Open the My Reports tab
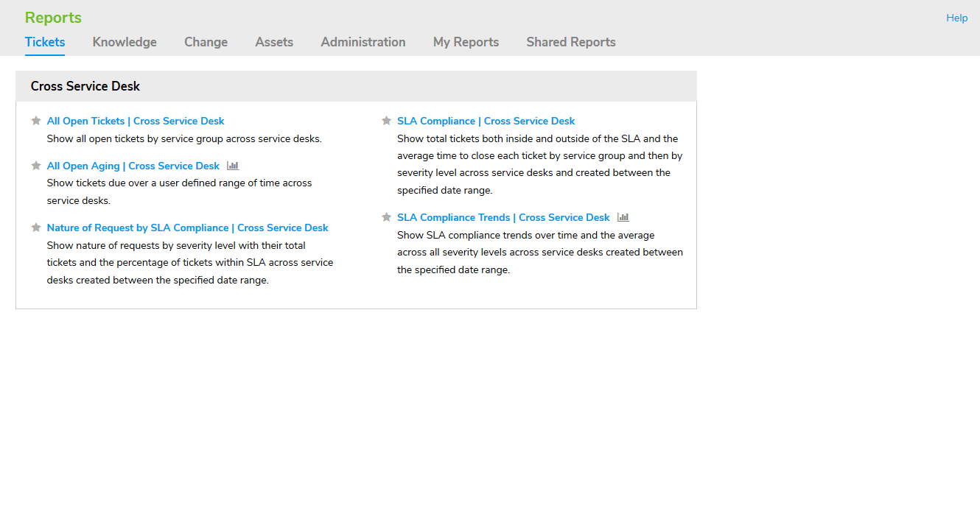Image resolution: width=980 pixels, height=511 pixels. click(466, 42)
